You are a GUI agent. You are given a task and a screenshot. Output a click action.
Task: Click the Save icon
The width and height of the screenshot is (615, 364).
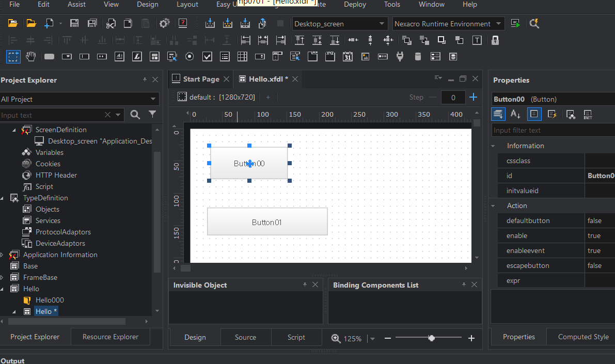point(74,24)
